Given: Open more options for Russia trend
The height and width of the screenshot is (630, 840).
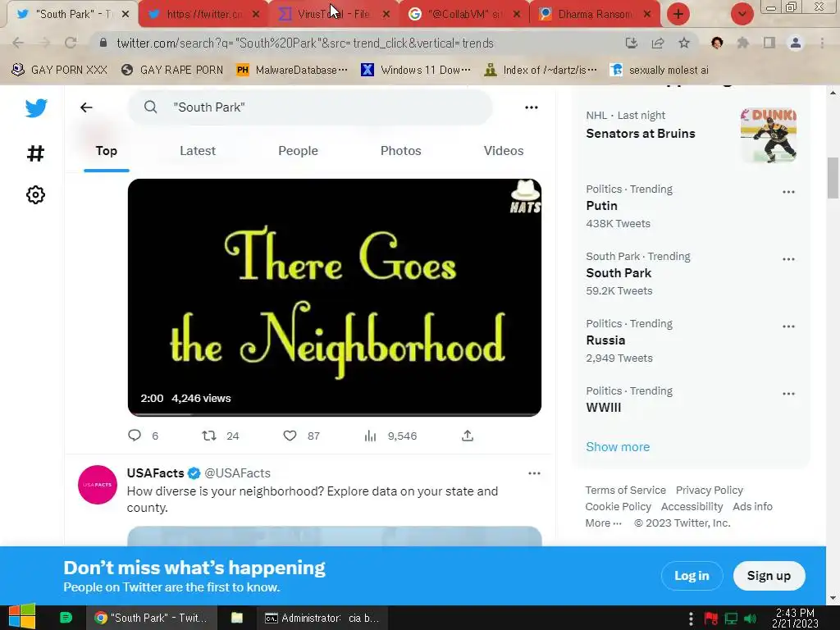Looking at the screenshot, I should pyautogui.click(x=788, y=326).
